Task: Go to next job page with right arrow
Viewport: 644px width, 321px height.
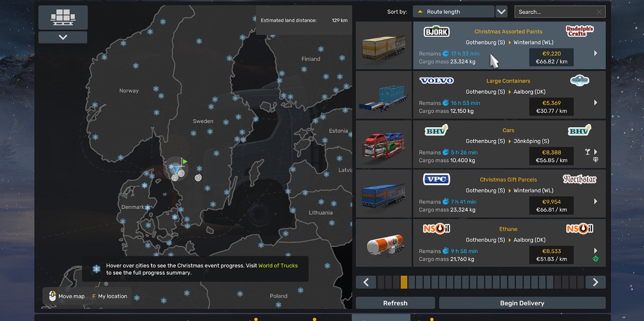Action: 596,282
